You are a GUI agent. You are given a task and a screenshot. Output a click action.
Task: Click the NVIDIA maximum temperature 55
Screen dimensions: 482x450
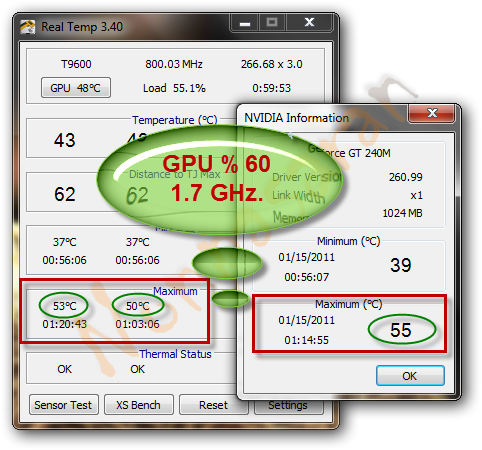(401, 330)
